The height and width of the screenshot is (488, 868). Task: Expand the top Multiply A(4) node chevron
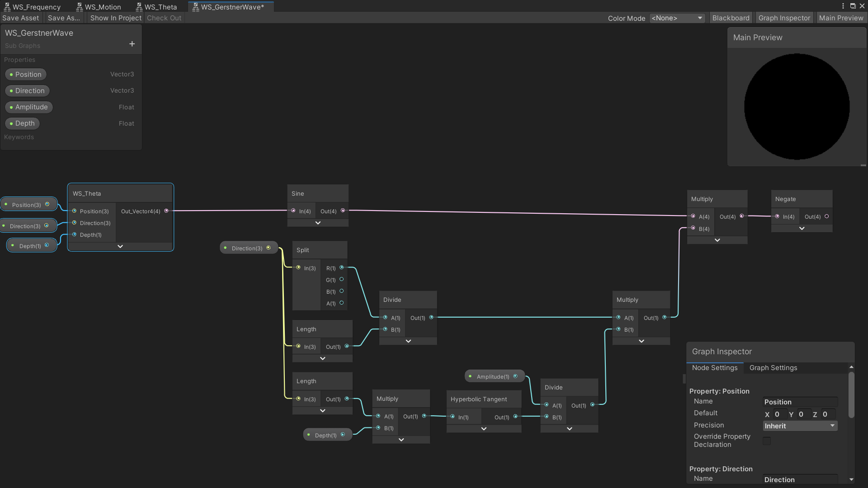click(x=717, y=240)
